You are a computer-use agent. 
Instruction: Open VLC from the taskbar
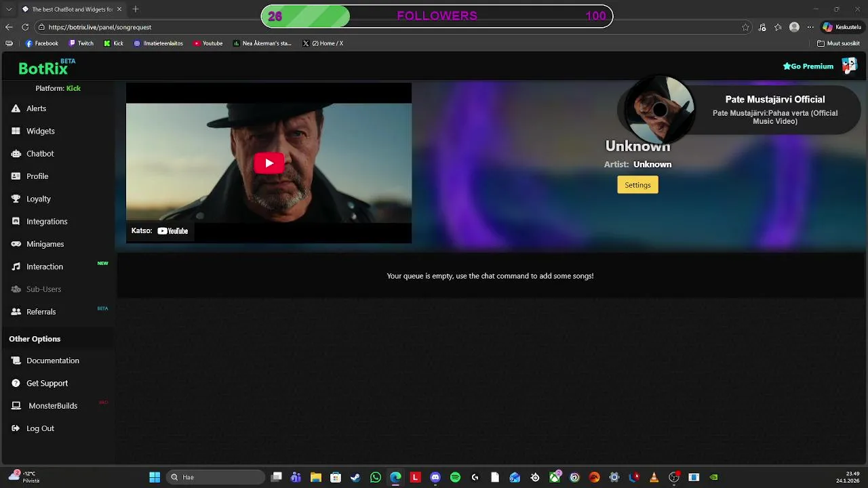pos(654,477)
